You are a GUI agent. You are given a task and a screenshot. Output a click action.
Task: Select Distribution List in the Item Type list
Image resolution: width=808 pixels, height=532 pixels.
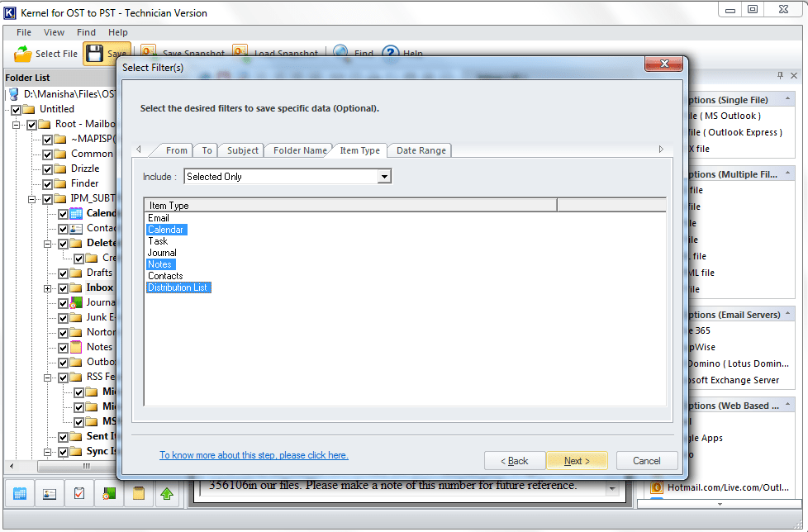pos(178,287)
